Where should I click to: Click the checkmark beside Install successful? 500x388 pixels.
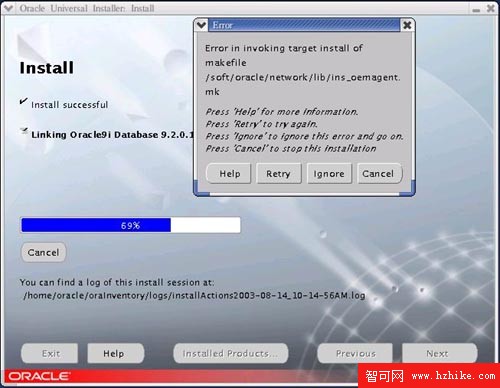23,101
